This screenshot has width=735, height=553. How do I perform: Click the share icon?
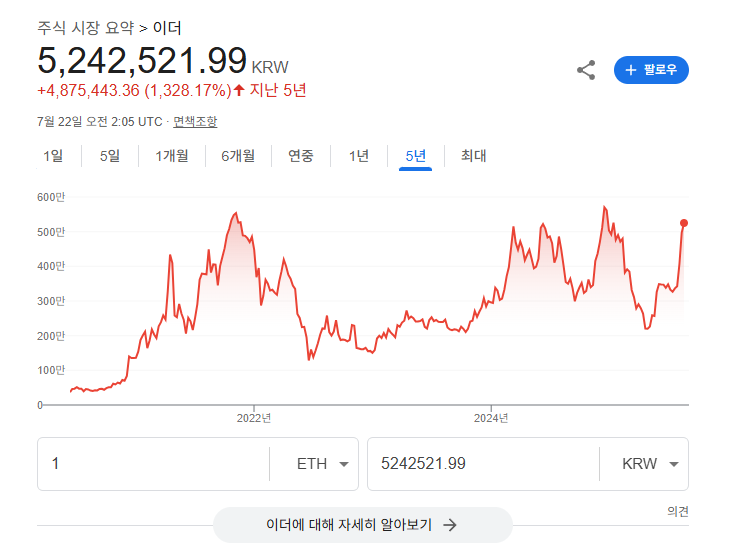click(x=586, y=70)
